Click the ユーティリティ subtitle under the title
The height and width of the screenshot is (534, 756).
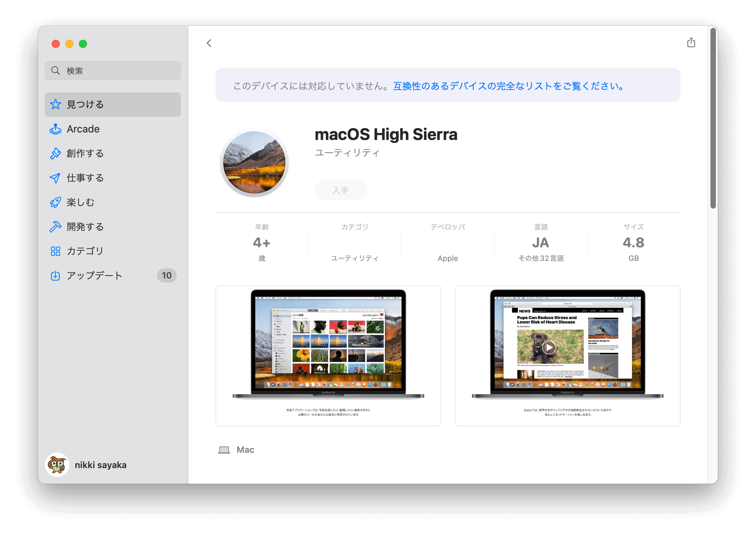pyautogui.click(x=347, y=153)
